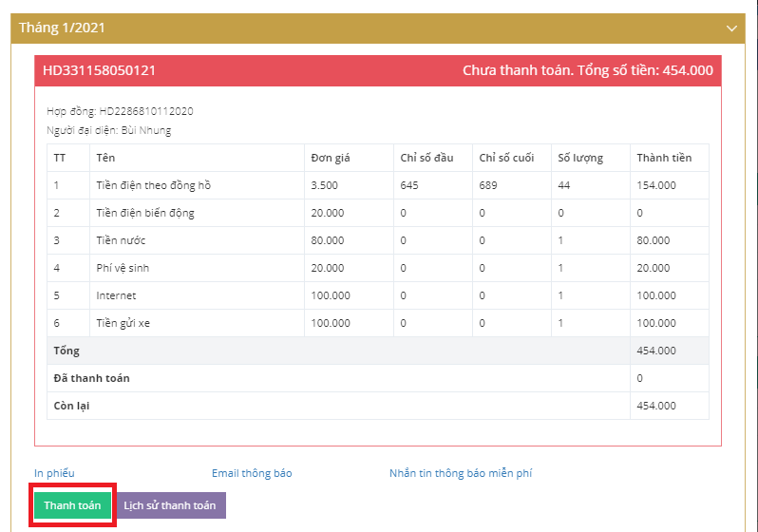Viewport: 758px width, 532px height.
Task: Click the In phiếu print link
Action: tap(54, 473)
